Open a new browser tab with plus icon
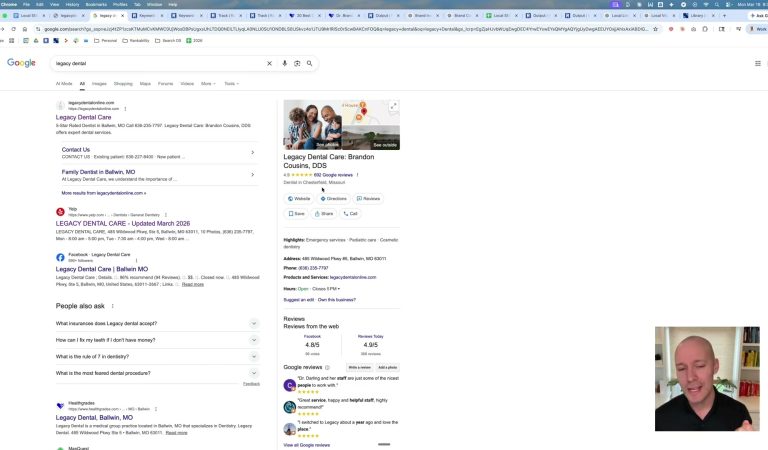The image size is (768, 450). (x=724, y=16)
